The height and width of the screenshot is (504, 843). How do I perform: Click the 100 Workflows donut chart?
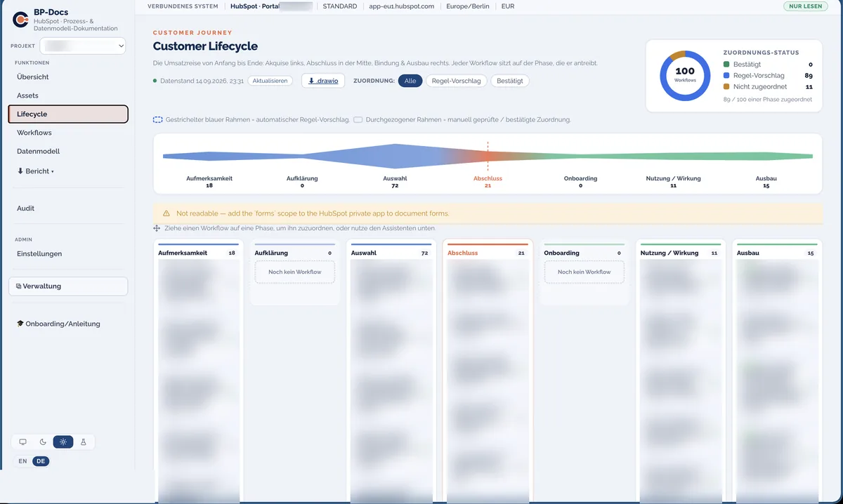click(x=684, y=75)
